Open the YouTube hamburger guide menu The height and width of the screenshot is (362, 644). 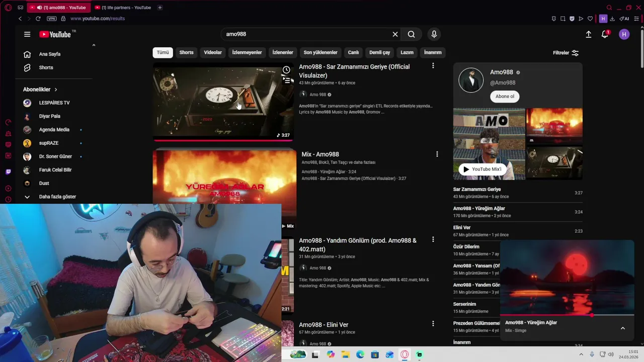pyautogui.click(x=27, y=34)
